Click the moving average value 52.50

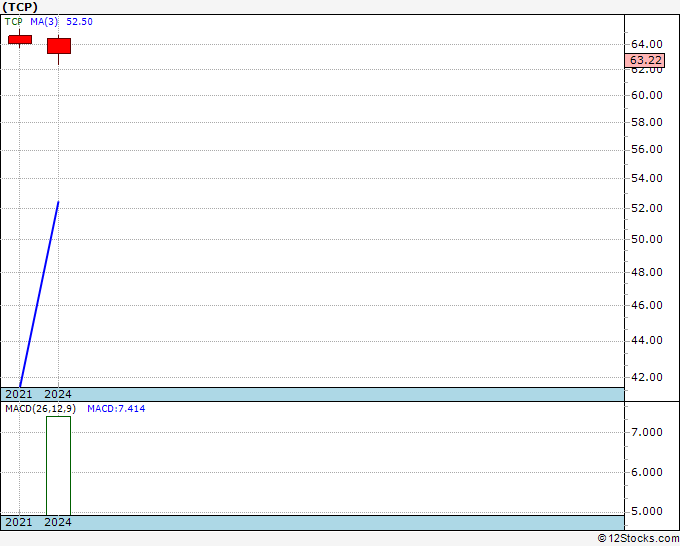(x=79, y=22)
